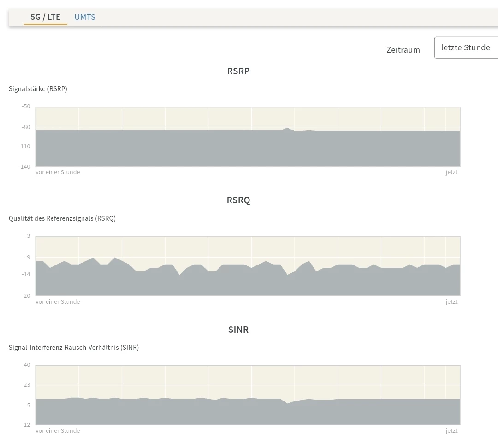
Task: Click 'jetzt' label below the RSRP chart
Action: pos(451,172)
